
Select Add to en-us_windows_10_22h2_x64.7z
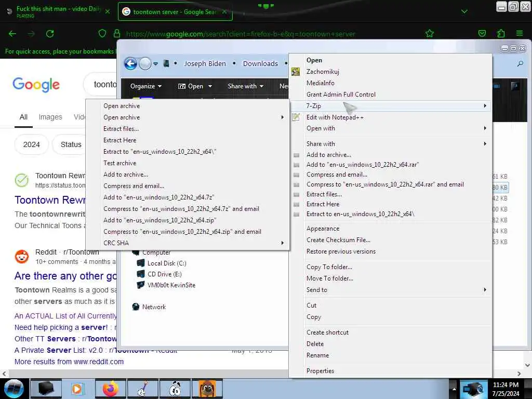click(x=159, y=197)
